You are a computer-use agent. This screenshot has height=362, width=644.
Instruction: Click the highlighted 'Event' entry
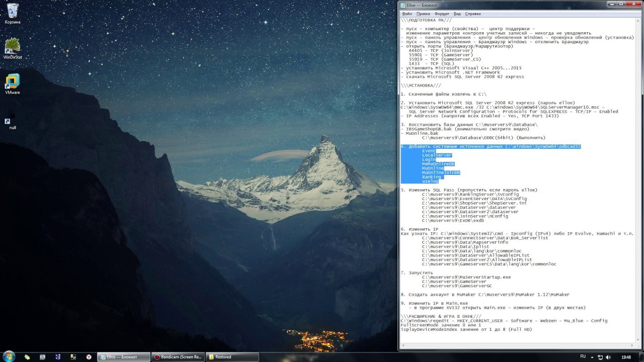point(429,151)
